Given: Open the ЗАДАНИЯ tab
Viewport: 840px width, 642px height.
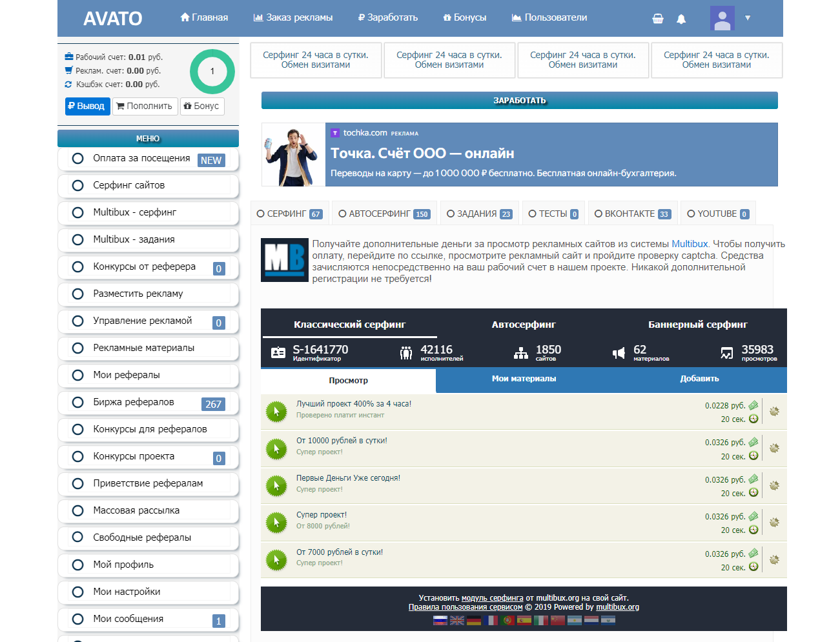Looking at the screenshot, I should 480,214.
